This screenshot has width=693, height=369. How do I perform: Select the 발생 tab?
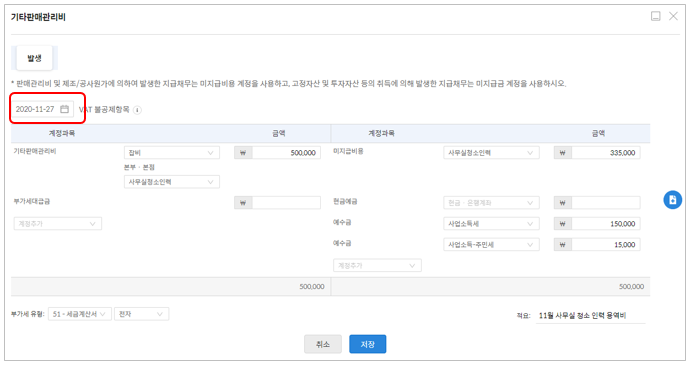34,58
